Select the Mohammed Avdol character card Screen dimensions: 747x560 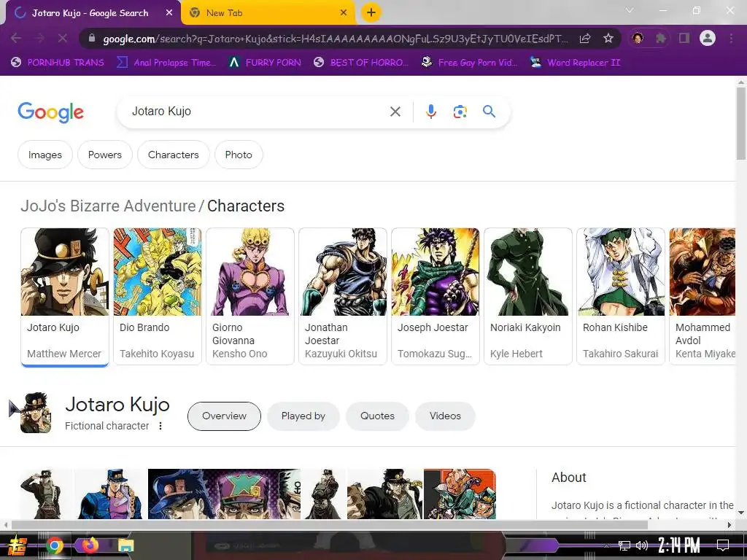click(703, 296)
